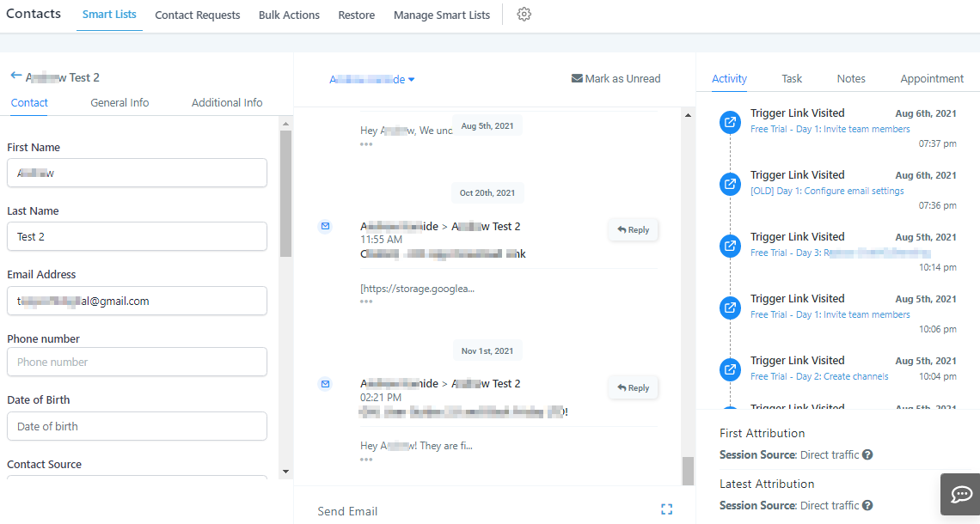Screen dimensions: 980x524
Task: Click First Attribution session source help icon
Action: pyautogui.click(x=867, y=454)
